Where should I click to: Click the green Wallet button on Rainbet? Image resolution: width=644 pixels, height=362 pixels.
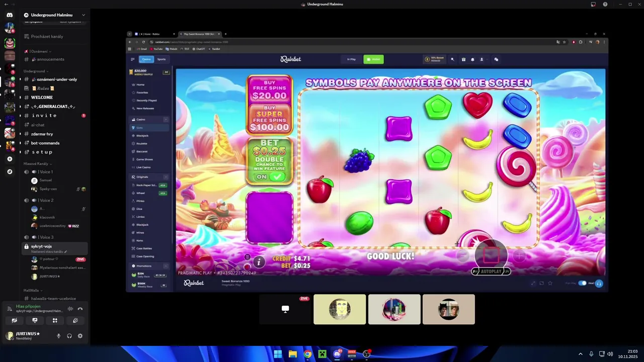pyautogui.click(x=373, y=59)
